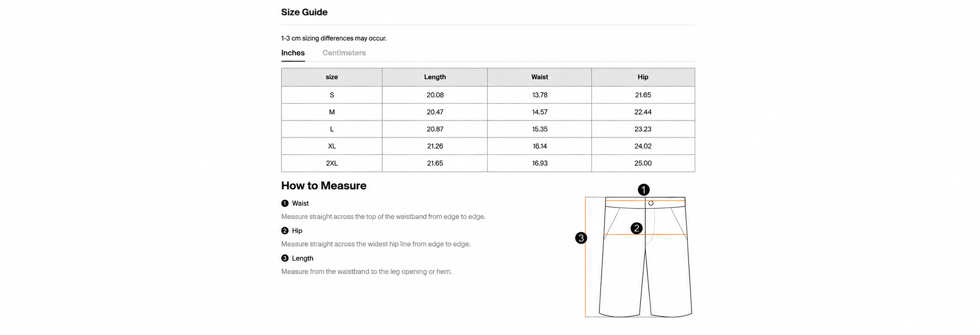This screenshot has height=335, width=980.
Task: Click the number 3 length marker on diagram
Action: 581,238
